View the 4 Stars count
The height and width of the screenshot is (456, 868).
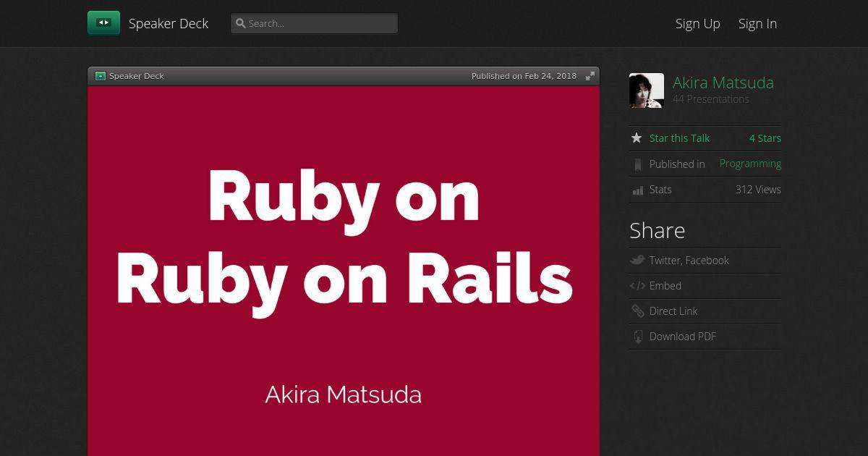click(x=765, y=138)
